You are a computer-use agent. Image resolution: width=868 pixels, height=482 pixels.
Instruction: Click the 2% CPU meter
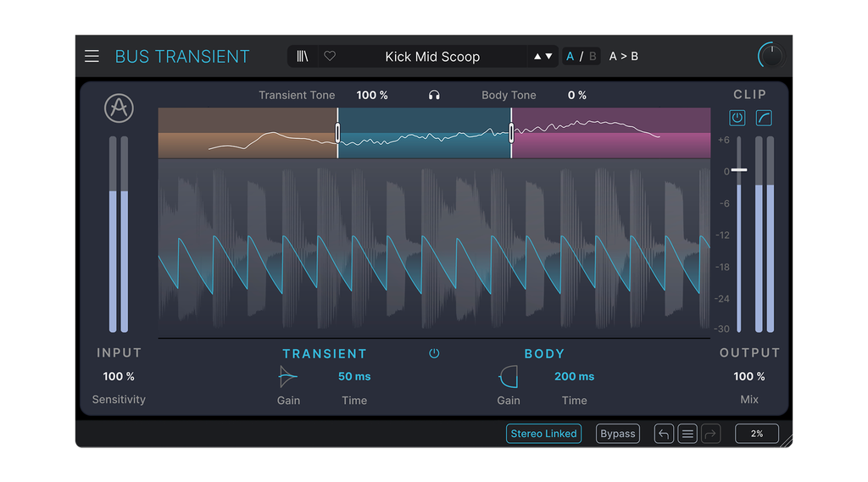(757, 434)
